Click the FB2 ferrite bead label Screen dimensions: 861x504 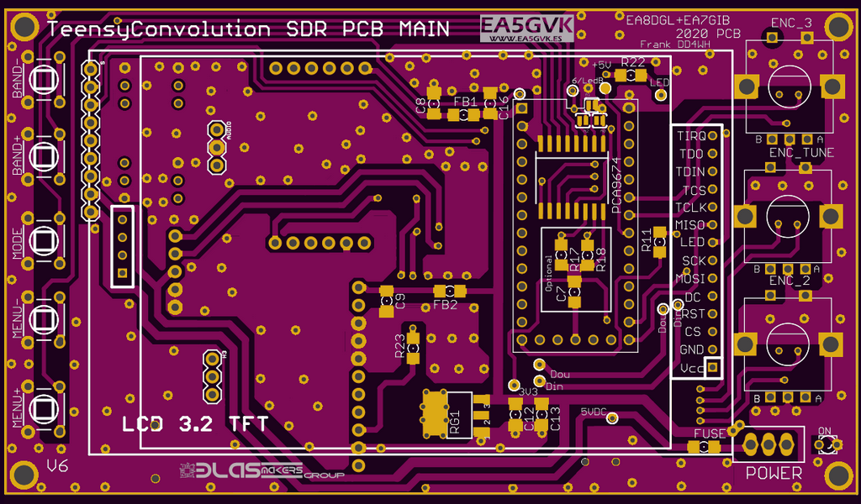pyautogui.click(x=446, y=305)
